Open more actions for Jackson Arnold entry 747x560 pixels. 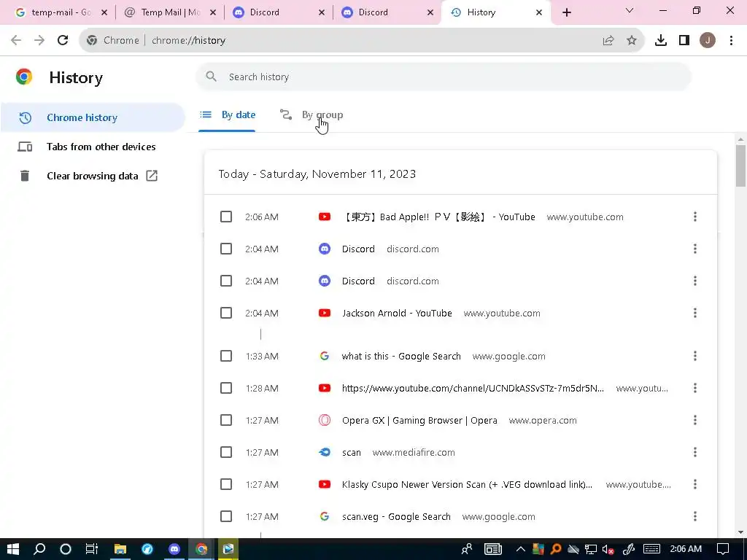coord(695,313)
